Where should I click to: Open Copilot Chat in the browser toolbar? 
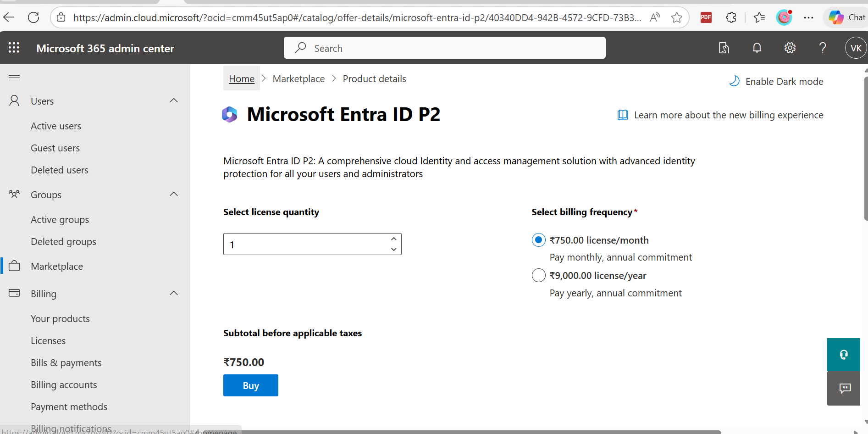[846, 17]
